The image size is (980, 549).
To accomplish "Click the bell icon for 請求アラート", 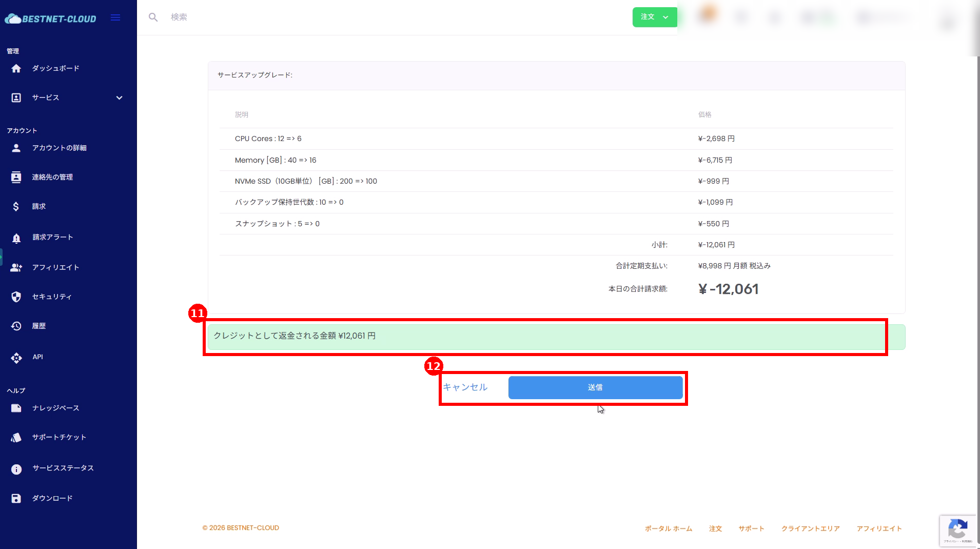I will pyautogui.click(x=16, y=238).
